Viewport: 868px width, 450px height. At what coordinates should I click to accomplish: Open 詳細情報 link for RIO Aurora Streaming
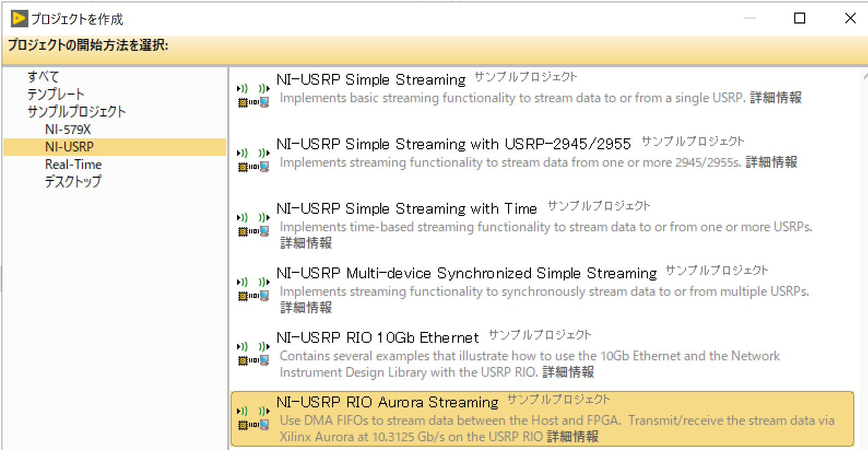click(572, 437)
